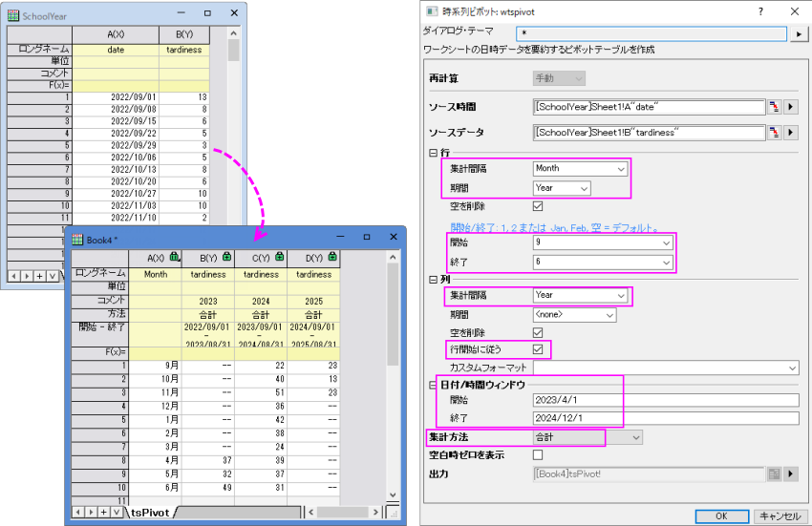
Task: Toggle 空を削除 checkbox under 列 section
Action: 538,332
